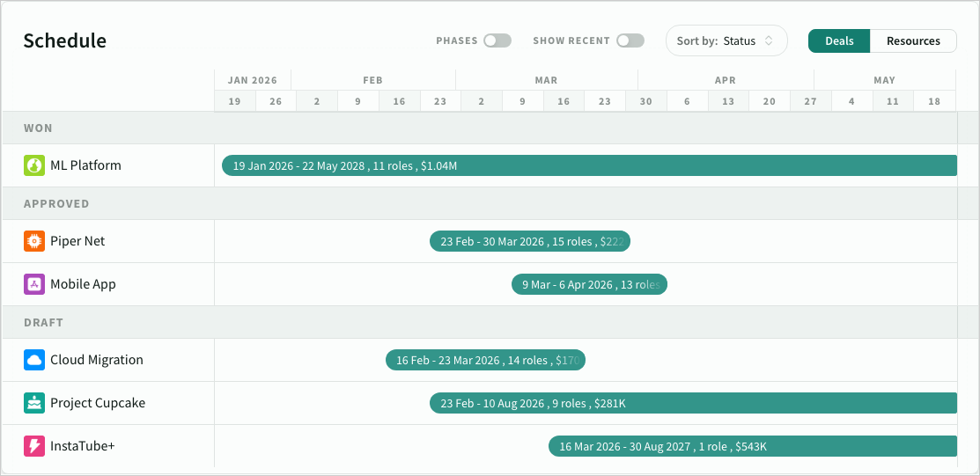
Task: Select the Piper Net 23 Feb timeline bar
Action: 530,241
